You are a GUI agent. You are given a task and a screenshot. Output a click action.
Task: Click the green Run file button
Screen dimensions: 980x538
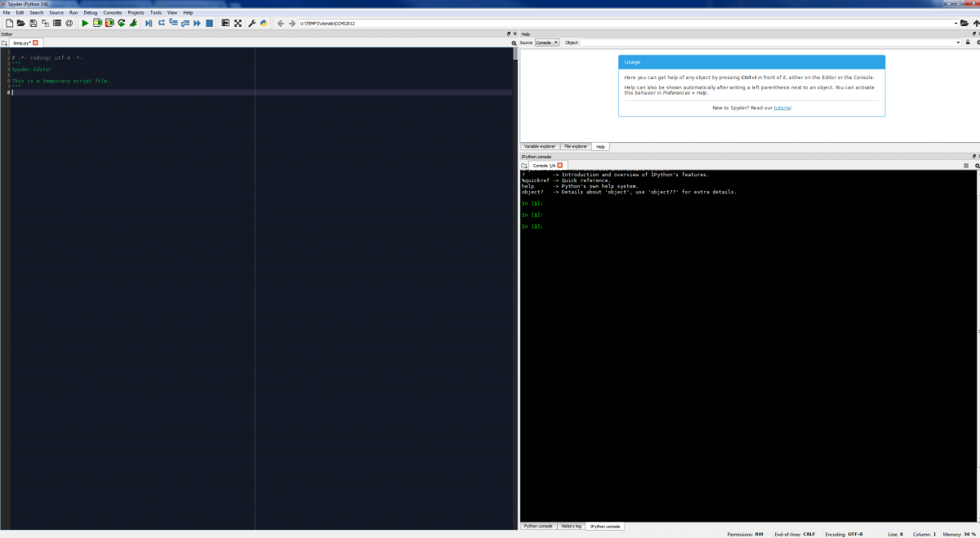(85, 23)
